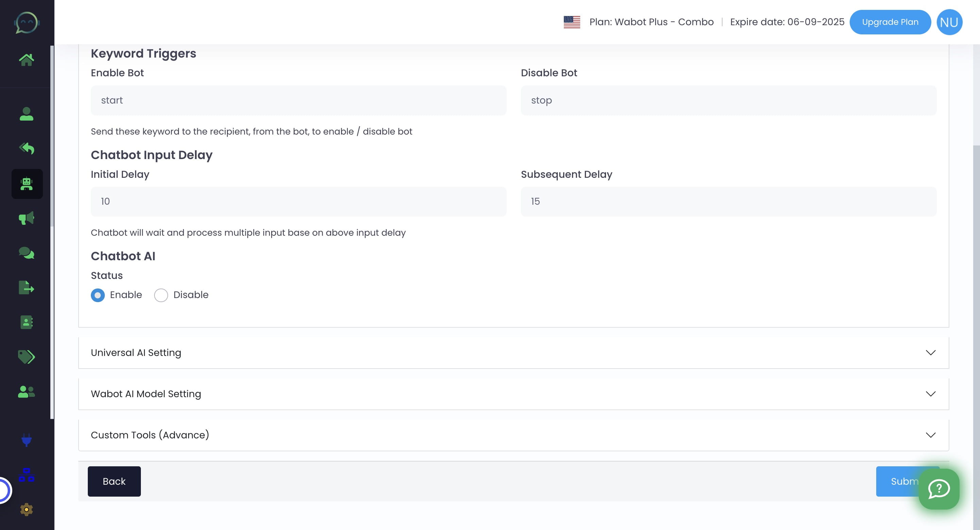Click the tags sidebar icon
The width and height of the screenshot is (980, 530).
click(26, 357)
